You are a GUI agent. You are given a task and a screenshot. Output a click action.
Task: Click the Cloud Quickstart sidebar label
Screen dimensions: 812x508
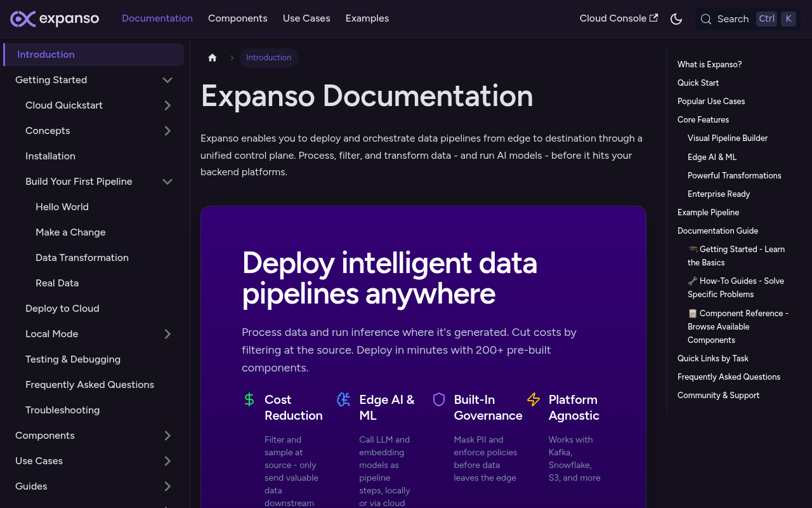click(64, 105)
